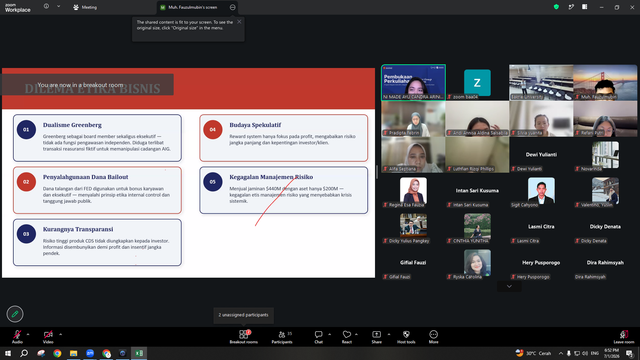Open Excel from the taskbar

139,353
